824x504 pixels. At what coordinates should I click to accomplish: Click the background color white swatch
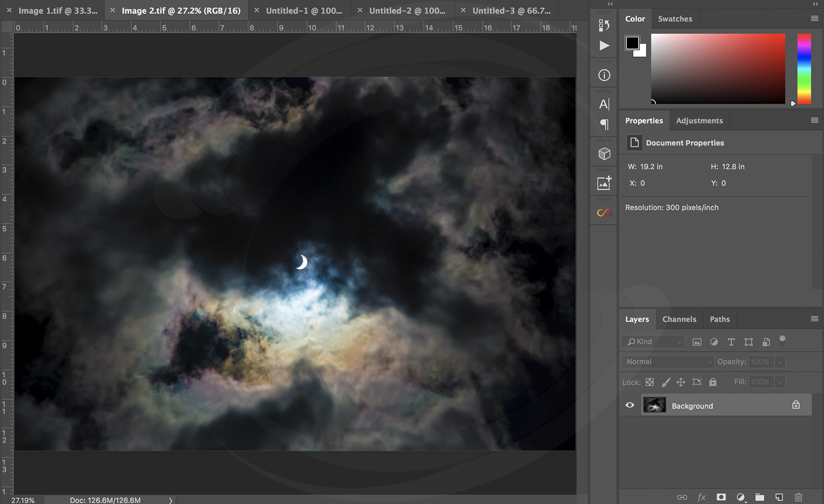[x=642, y=52]
